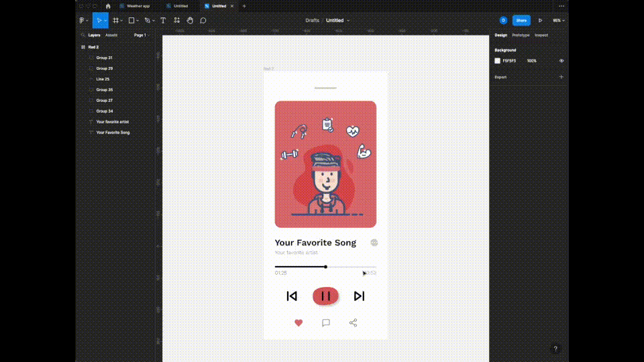This screenshot has width=644, height=362.
Task: Click the Present play icon
Action: (x=540, y=20)
